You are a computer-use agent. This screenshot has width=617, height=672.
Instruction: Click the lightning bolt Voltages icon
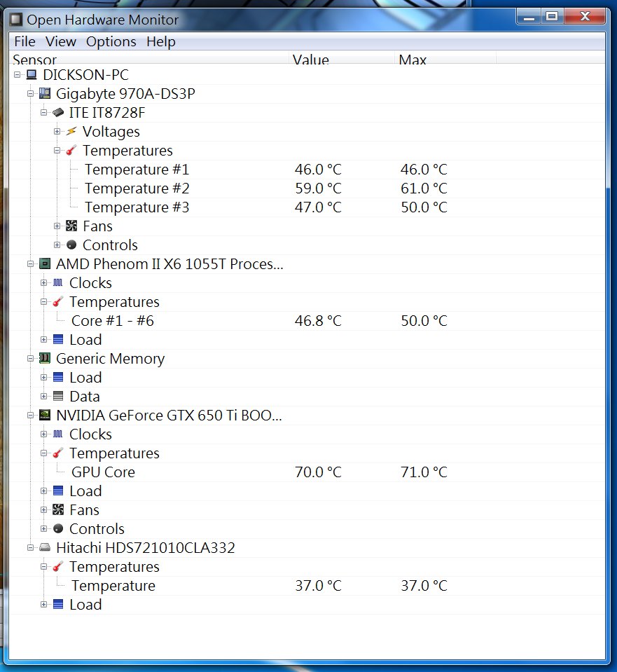point(71,131)
